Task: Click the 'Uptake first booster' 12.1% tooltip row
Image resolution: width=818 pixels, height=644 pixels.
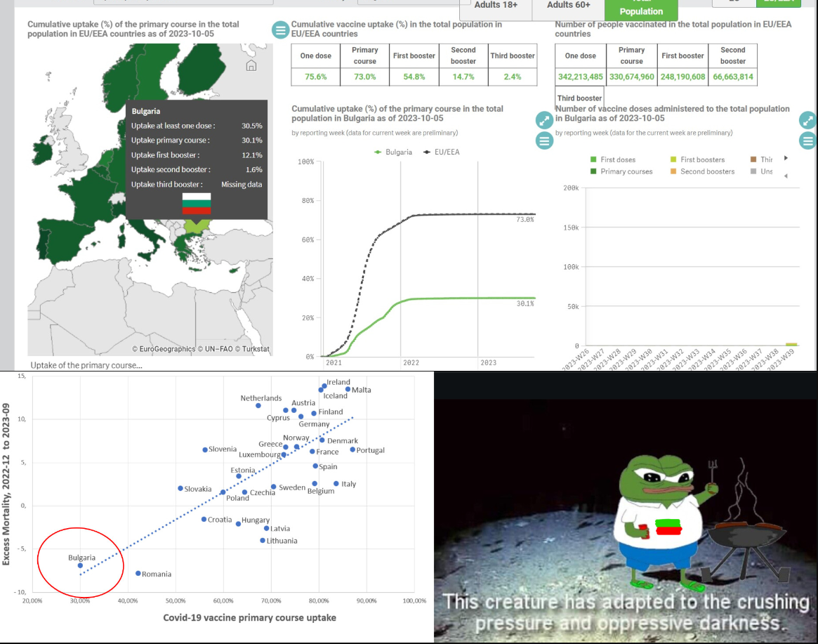Action: tap(196, 155)
